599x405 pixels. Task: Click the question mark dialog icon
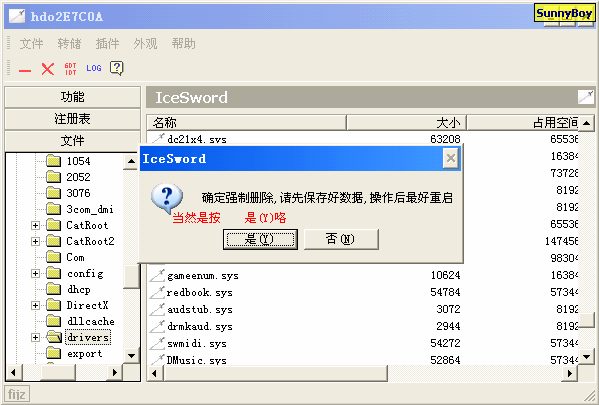click(167, 198)
